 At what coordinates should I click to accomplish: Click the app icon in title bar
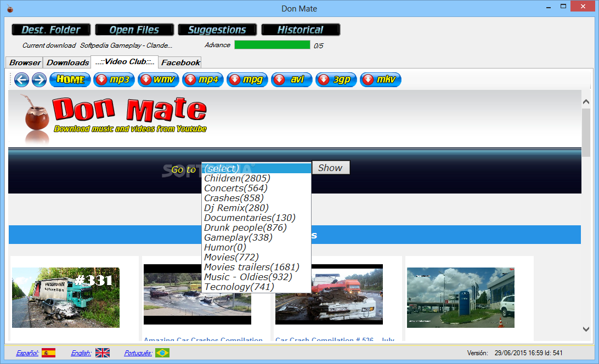click(10, 8)
